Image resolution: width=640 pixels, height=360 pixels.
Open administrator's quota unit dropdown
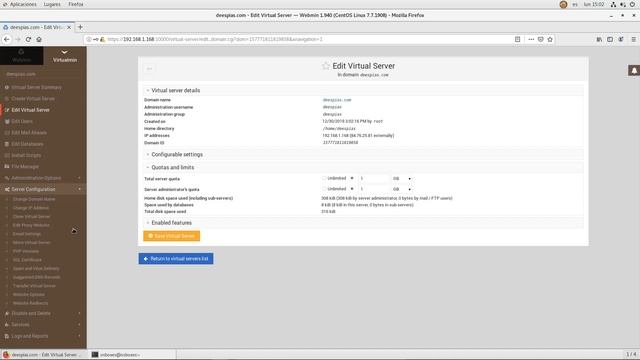(x=402, y=189)
